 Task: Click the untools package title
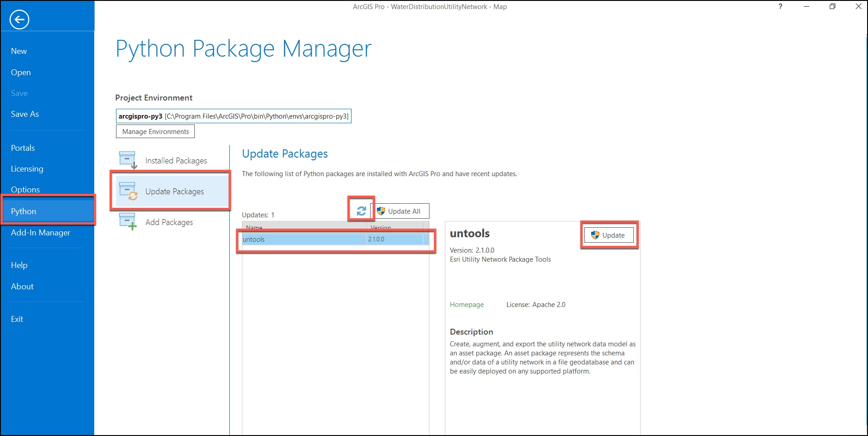[x=470, y=234]
